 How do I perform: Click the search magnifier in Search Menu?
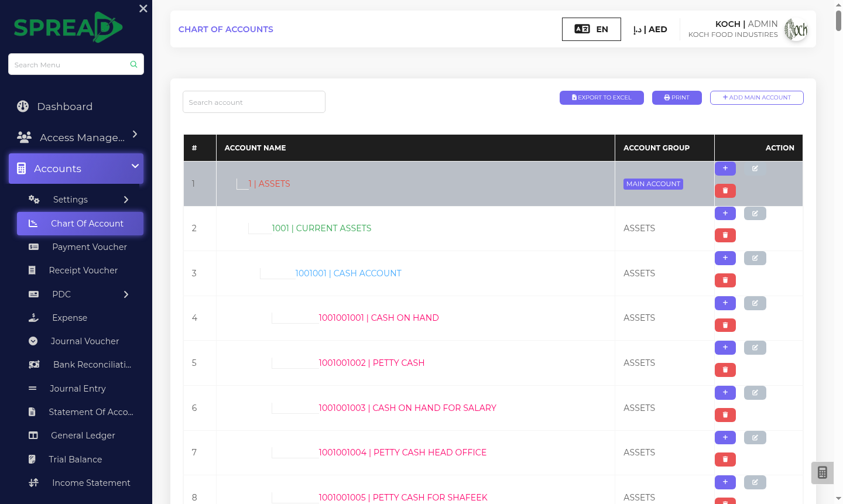[x=133, y=64]
